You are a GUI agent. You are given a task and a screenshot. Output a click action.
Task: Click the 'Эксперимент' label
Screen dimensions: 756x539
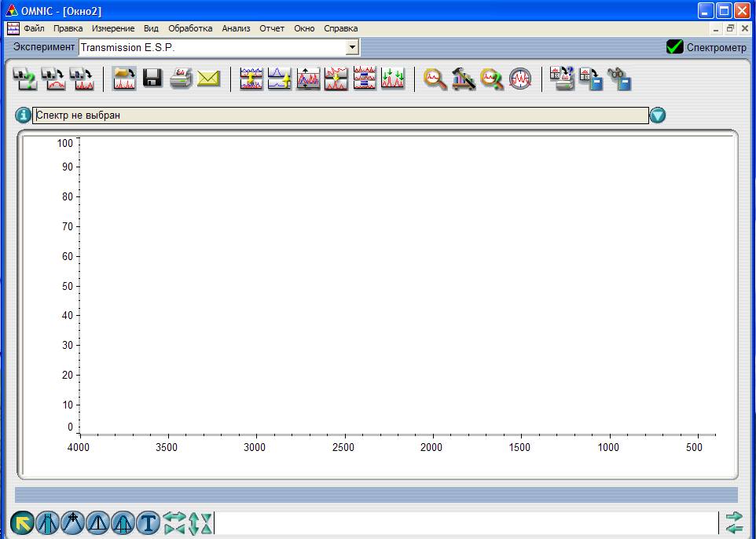tap(44, 47)
